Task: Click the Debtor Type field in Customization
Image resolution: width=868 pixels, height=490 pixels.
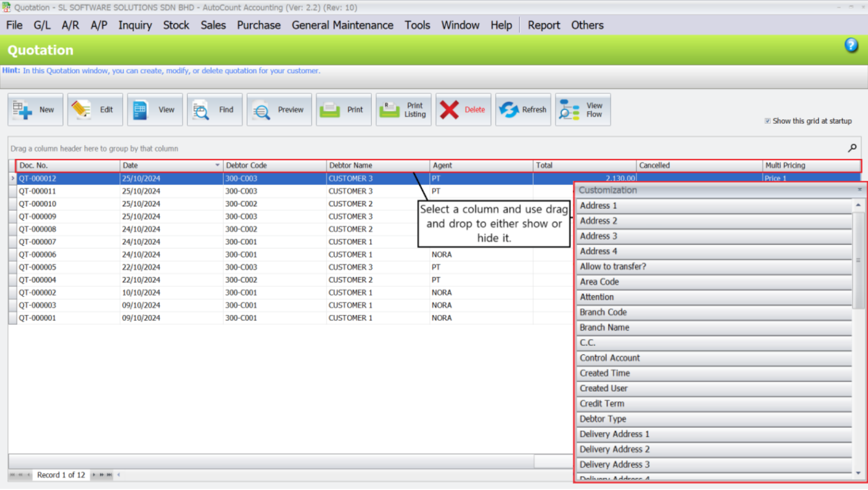Action: (715, 419)
